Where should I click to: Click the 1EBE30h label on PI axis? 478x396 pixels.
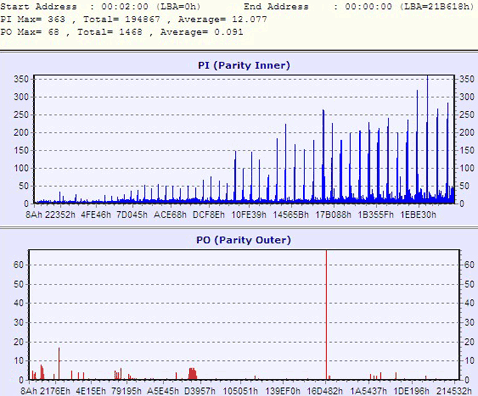pos(418,215)
